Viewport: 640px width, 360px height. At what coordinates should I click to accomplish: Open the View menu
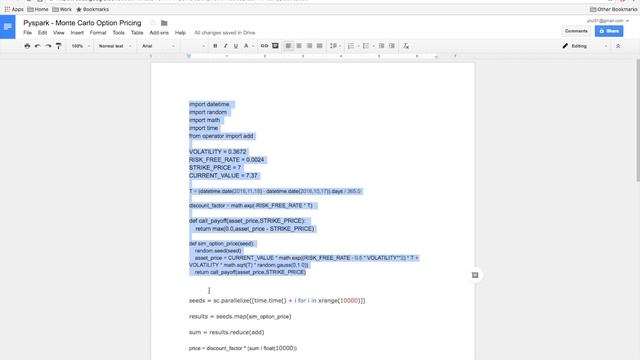[59, 33]
